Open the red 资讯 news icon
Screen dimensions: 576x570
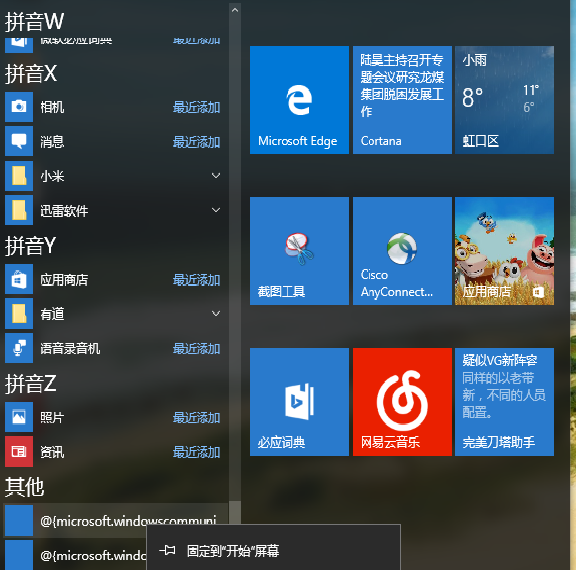pyautogui.click(x=19, y=452)
